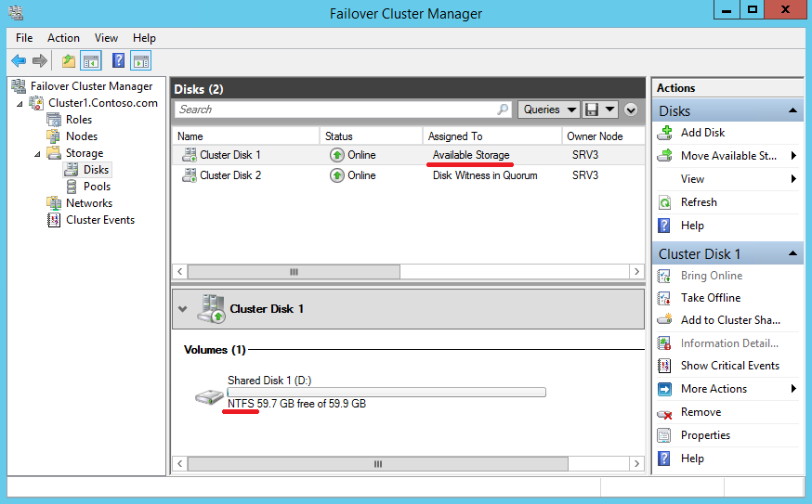Click the Up One Level folder icon
Screen dimensions: 812x504
(68, 61)
